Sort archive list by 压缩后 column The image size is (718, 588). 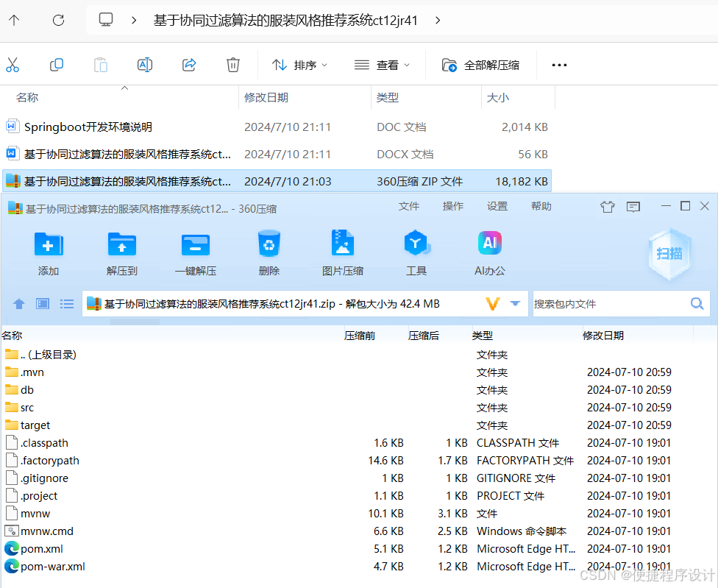423,336
